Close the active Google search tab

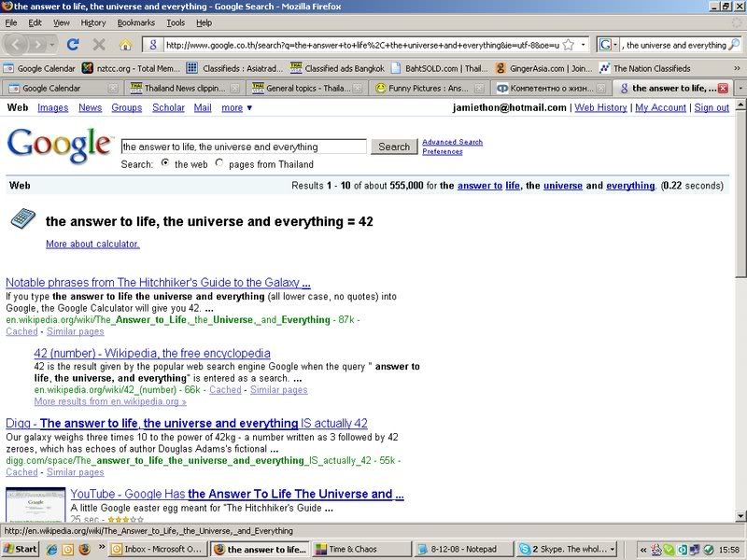pos(723,88)
